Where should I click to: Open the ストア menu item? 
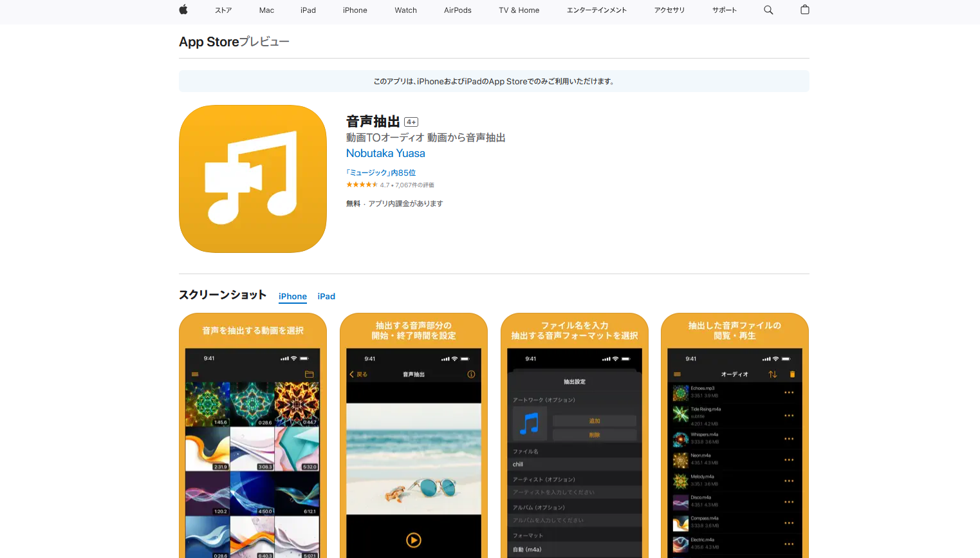[x=223, y=10]
